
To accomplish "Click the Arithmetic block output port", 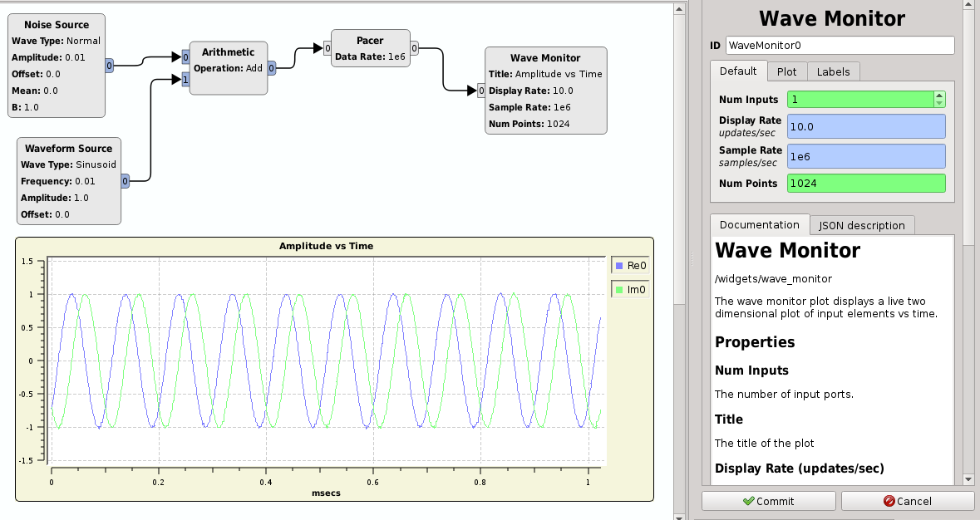I will 271,69.
